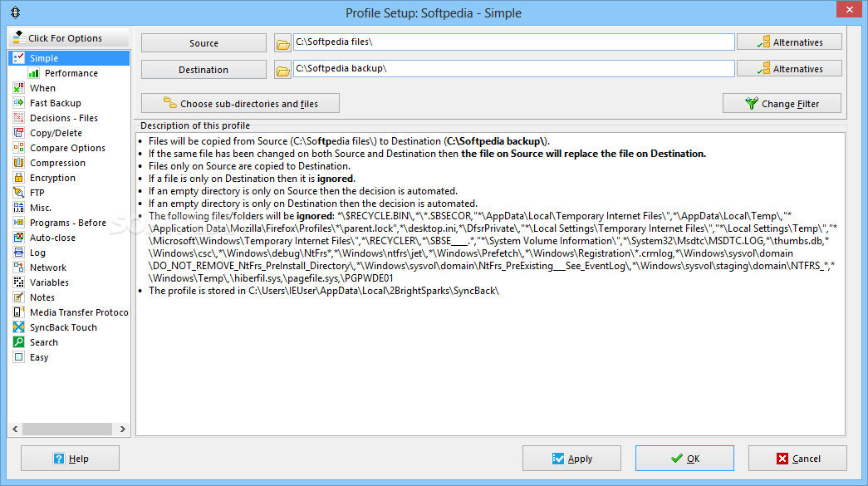Browse for Destination folder using folder icon
This screenshot has height=486, width=868.
click(283, 70)
